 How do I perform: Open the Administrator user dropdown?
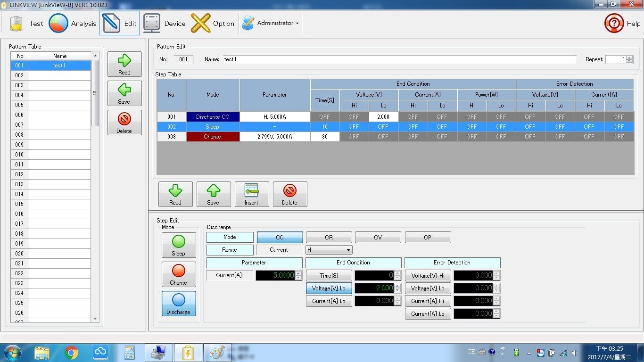tap(271, 23)
